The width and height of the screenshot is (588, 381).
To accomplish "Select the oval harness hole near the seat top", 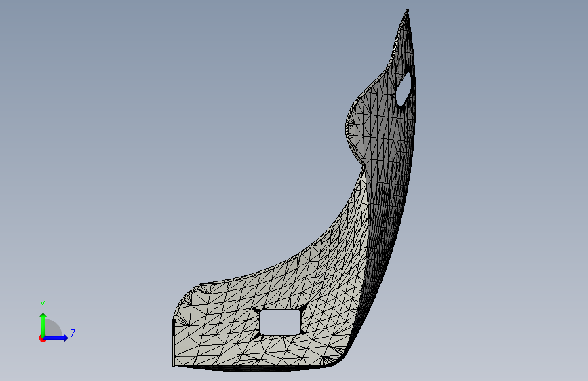I will click(x=405, y=89).
